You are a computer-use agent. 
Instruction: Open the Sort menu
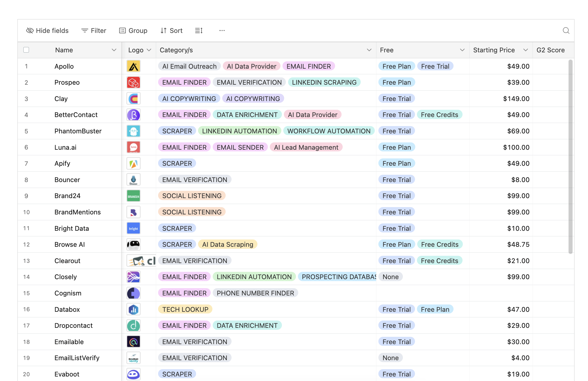point(171,31)
